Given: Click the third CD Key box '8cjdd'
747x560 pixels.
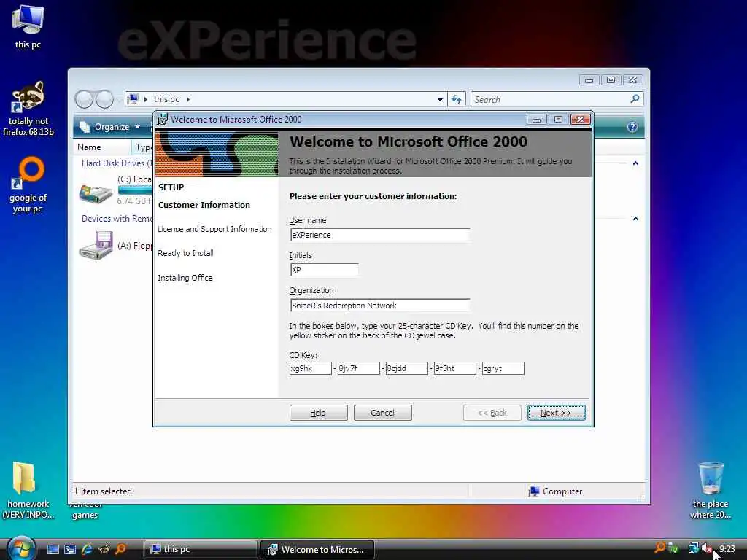Looking at the screenshot, I should pyautogui.click(x=406, y=368).
